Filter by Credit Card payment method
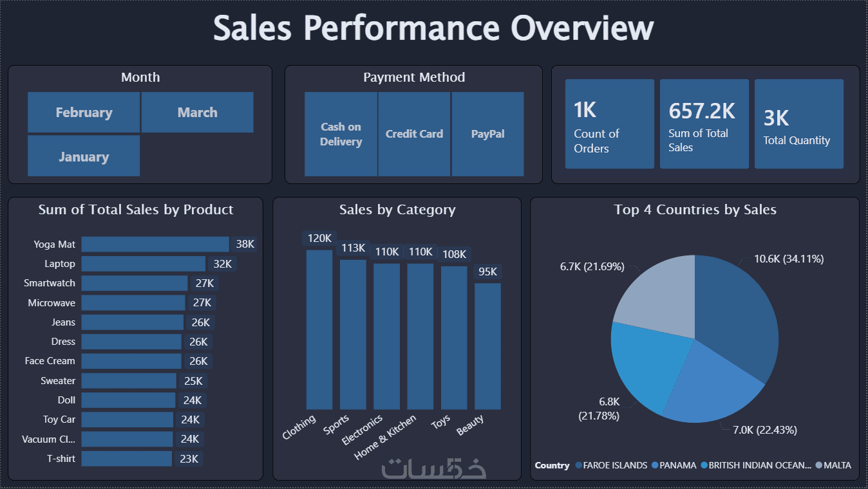Viewport: 868px width, 489px height. pos(414,134)
